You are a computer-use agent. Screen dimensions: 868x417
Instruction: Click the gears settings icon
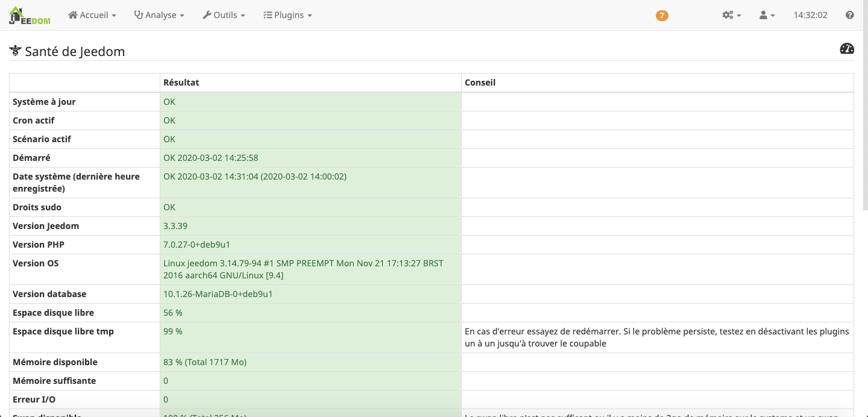point(728,15)
